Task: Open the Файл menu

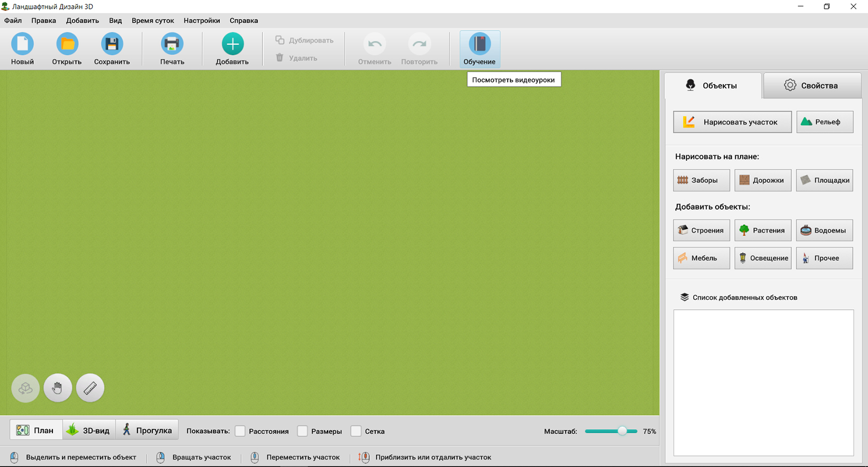Action: pyautogui.click(x=13, y=21)
